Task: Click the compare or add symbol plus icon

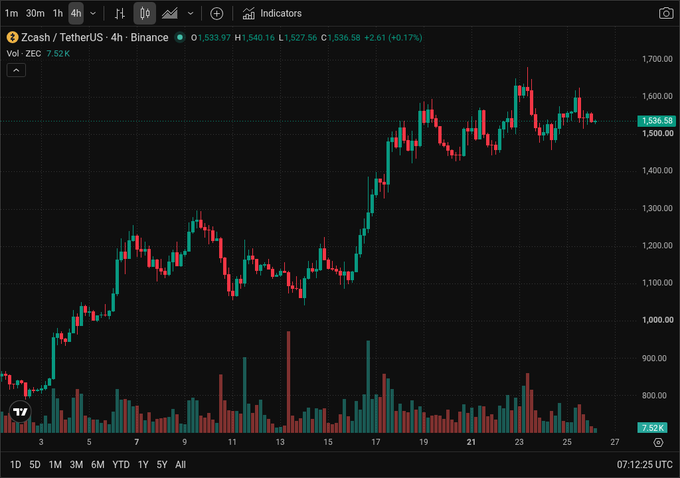Action: coord(216,13)
